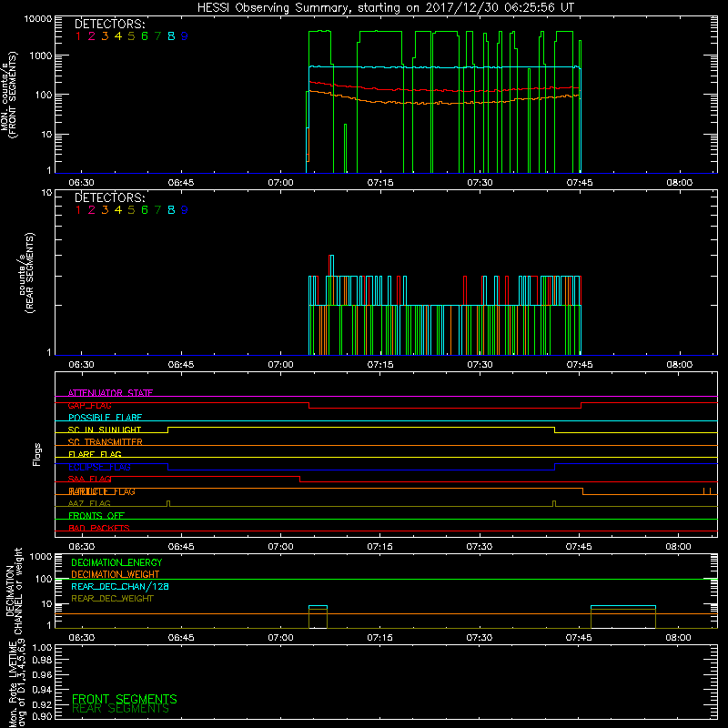The image size is (728, 728).
Task: Click the 06:45 time tick under Flags plot
Action: [181, 547]
